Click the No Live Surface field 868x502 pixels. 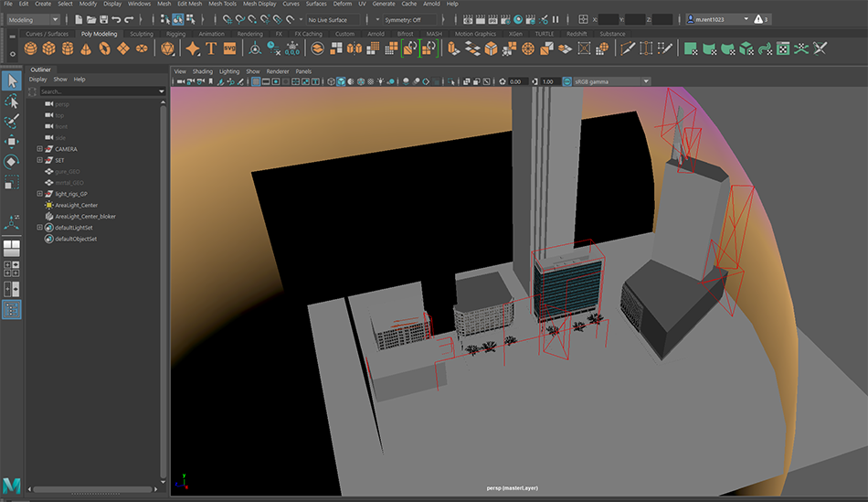(x=333, y=19)
